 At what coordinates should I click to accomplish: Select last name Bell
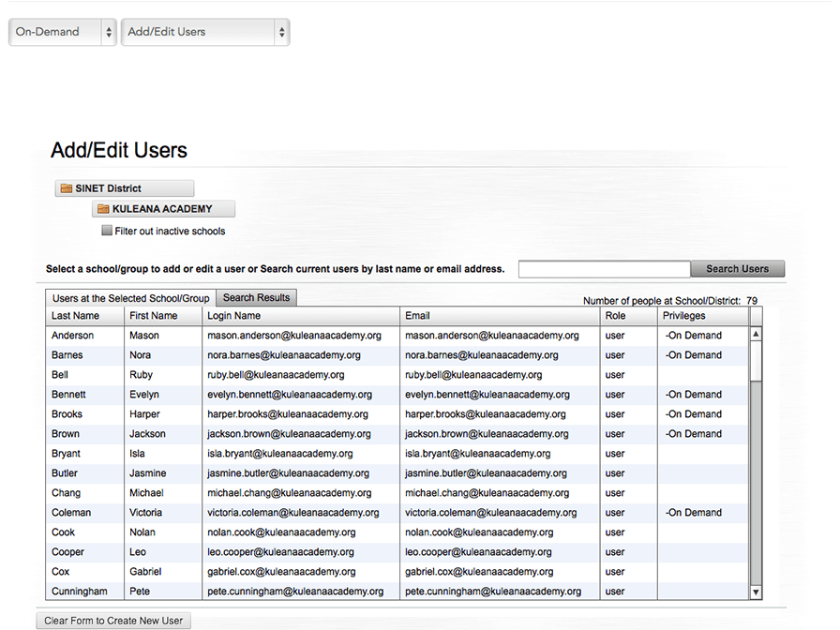click(59, 375)
